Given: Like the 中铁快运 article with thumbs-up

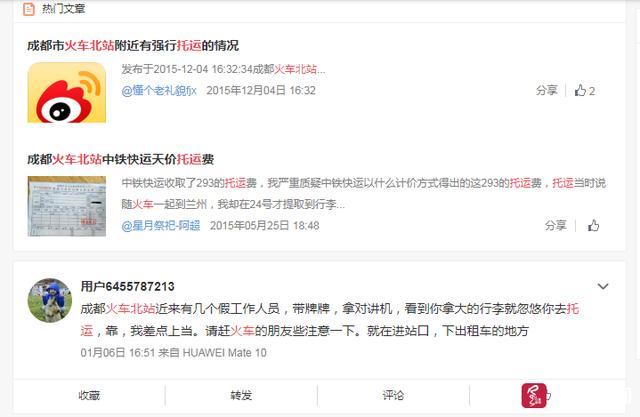Looking at the screenshot, I should [x=593, y=225].
